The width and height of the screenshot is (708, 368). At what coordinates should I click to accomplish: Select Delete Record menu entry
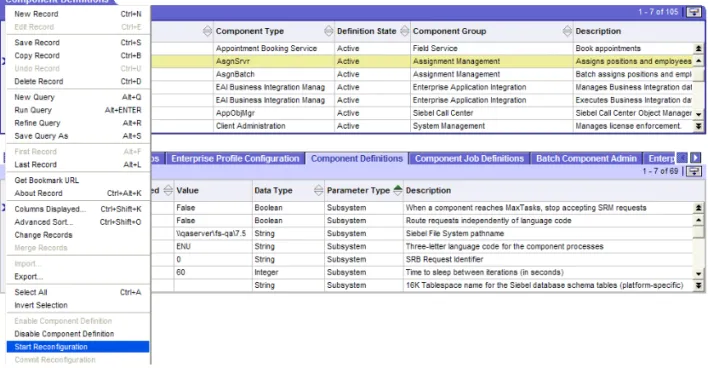point(78,82)
